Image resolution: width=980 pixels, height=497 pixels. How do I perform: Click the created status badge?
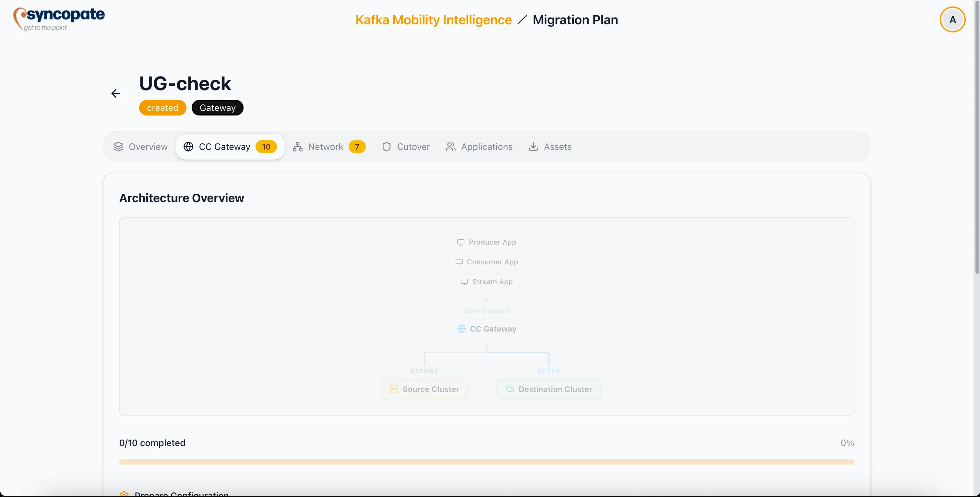[162, 108]
